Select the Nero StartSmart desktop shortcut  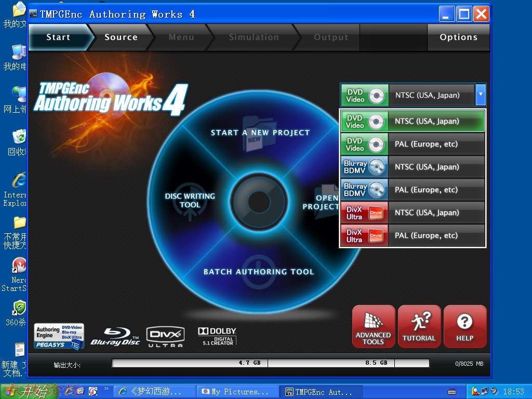[x=14, y=275]
